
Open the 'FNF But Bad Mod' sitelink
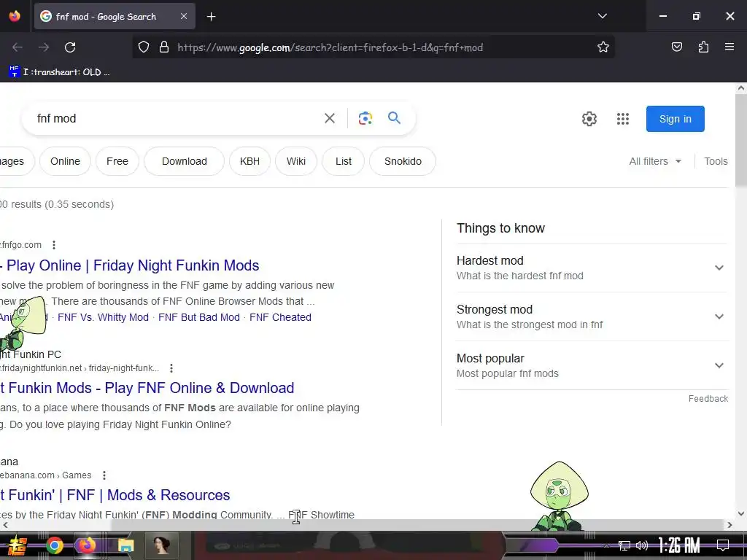(199, 317)
